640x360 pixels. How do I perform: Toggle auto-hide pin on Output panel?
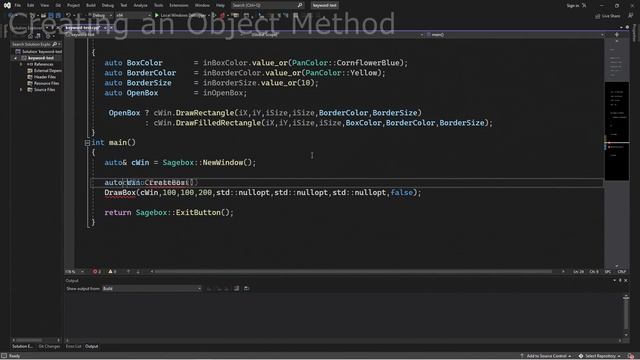[620, 280]
